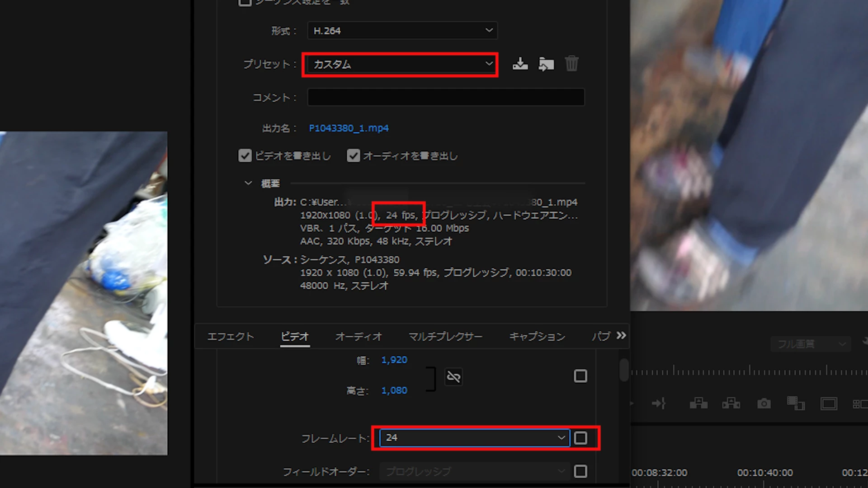Switch to the オーディオ tab
This screenshot has height=488, width=868.
[359, 337]
